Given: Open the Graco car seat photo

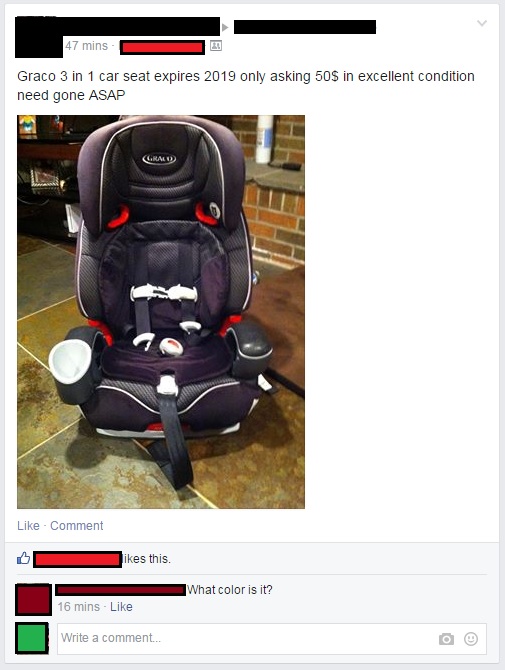Looking at the screenshot, I should pos(161,312).
